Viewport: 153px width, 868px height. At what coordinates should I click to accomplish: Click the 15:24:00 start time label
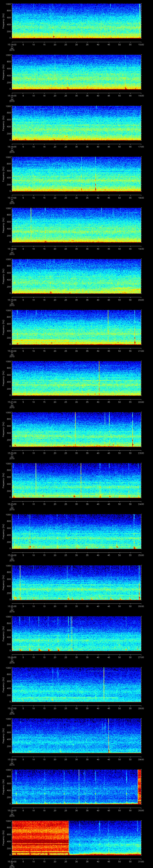click(12, 555)
